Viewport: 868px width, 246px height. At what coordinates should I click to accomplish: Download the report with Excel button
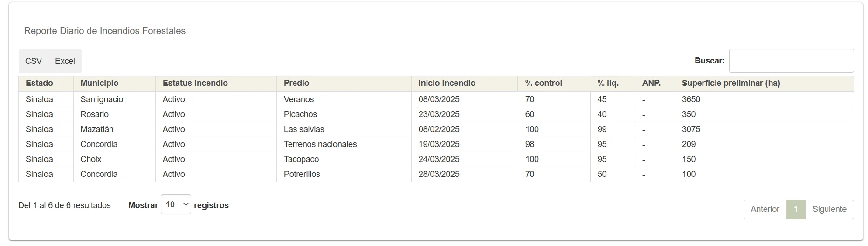[65, 61]
